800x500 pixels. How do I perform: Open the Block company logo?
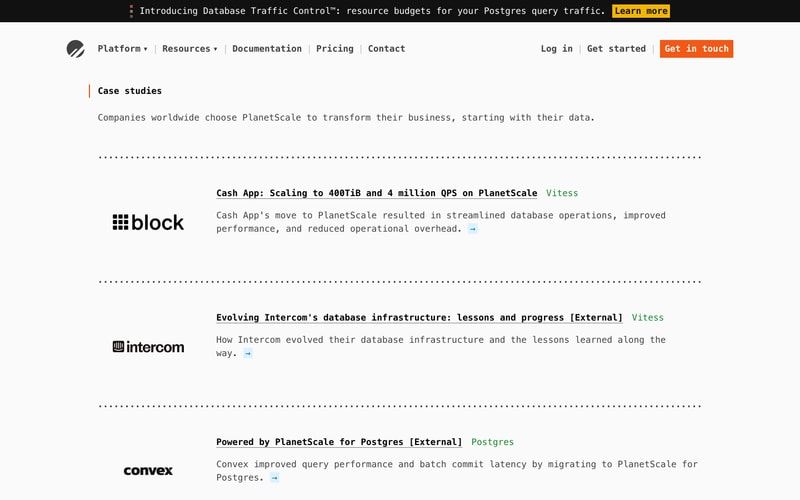coord(148,222)
